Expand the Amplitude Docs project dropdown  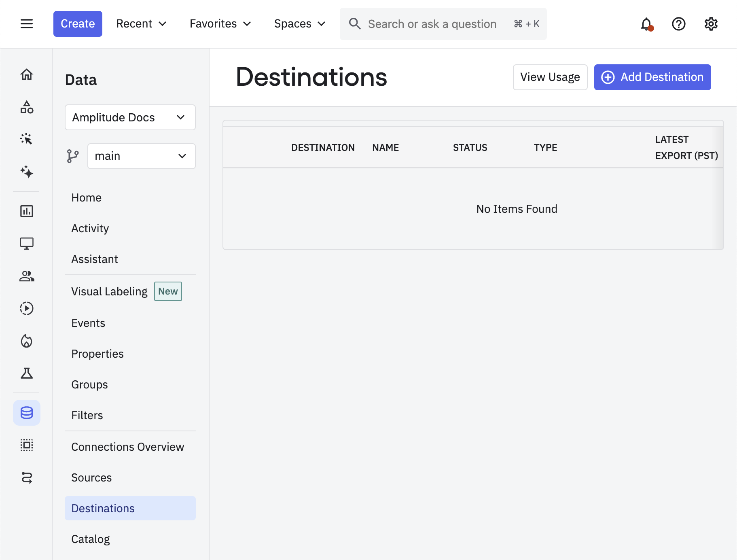(x=130, y=117)
